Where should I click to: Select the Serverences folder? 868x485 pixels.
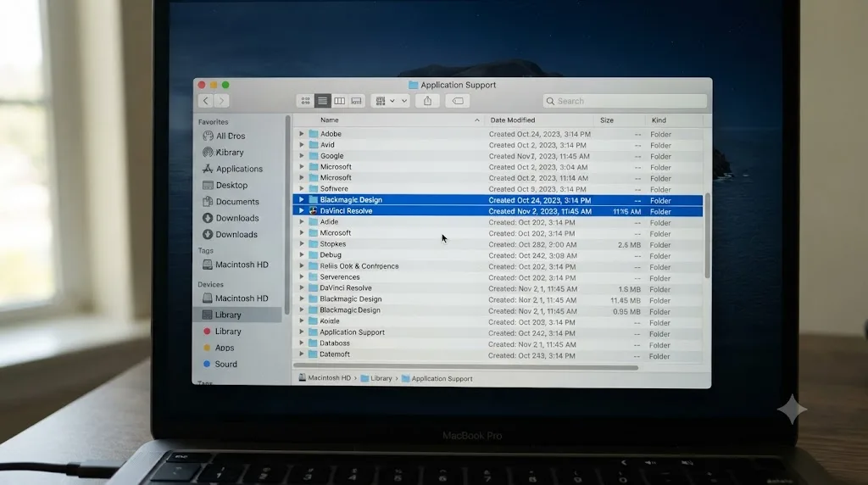coord(498,277)
